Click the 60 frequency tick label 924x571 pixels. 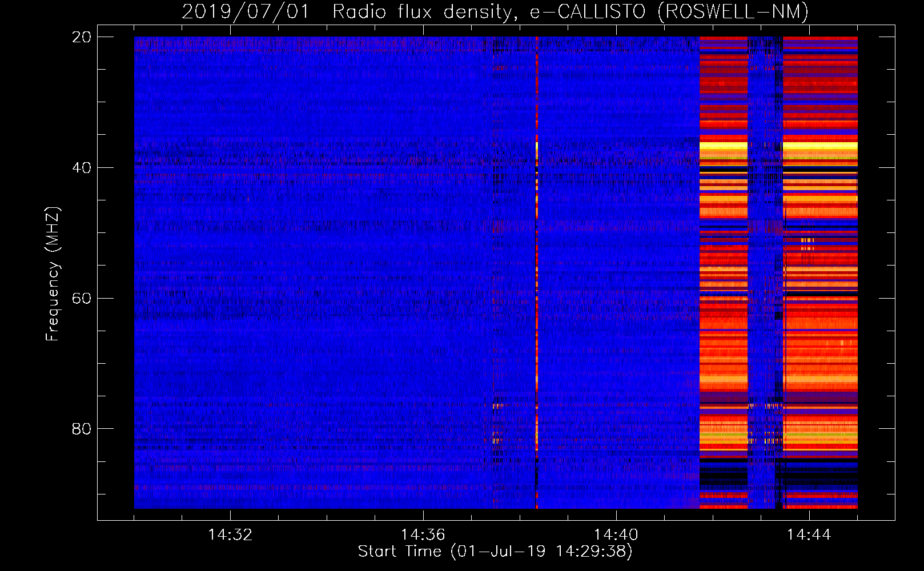[82, 298]
